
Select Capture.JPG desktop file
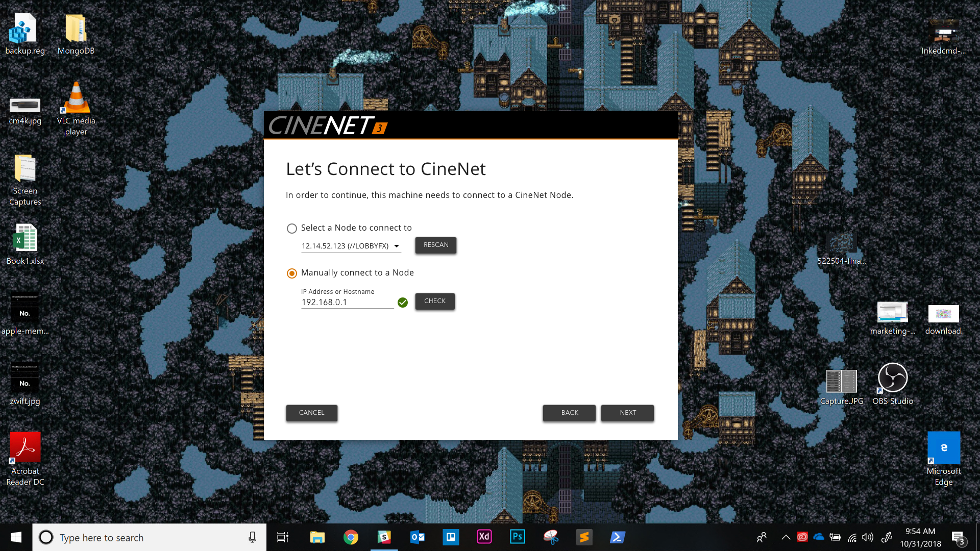tap(841, 387)
